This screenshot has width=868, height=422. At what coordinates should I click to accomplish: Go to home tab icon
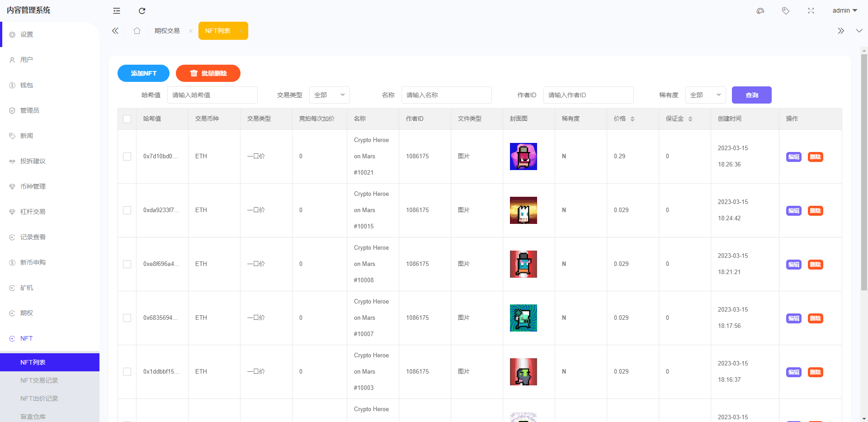coord(137,31)
